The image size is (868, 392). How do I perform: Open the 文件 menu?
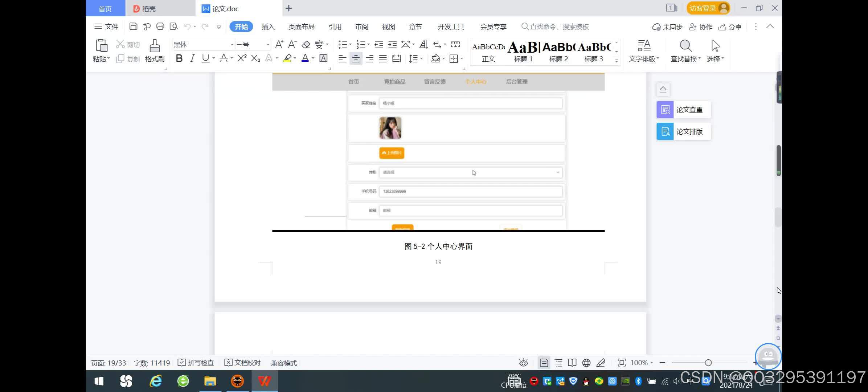(106, 26)
